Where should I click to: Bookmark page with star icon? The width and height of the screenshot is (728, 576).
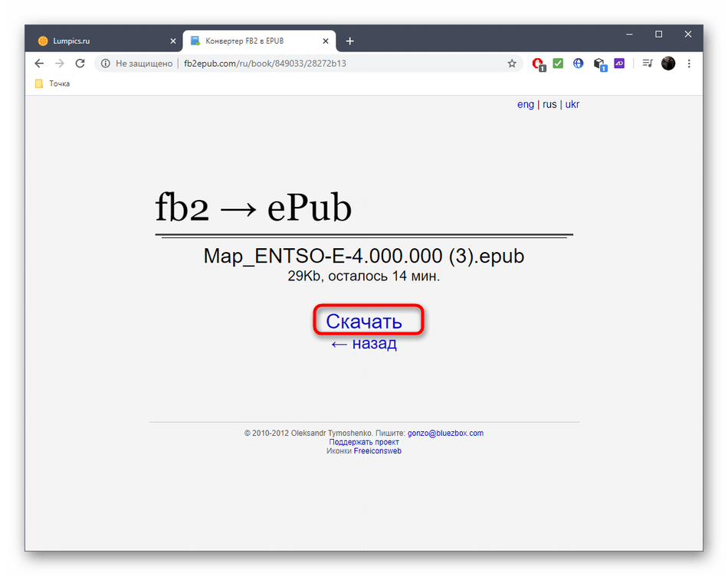point(512,64)
